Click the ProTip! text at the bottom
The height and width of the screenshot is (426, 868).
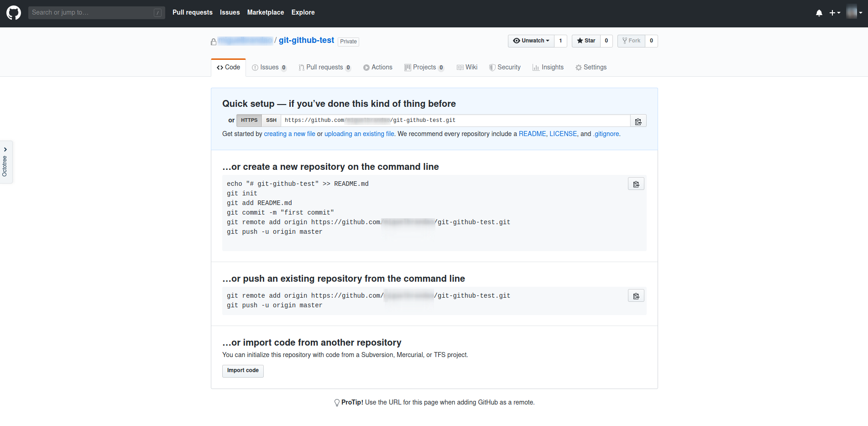(x=352, y=402)
